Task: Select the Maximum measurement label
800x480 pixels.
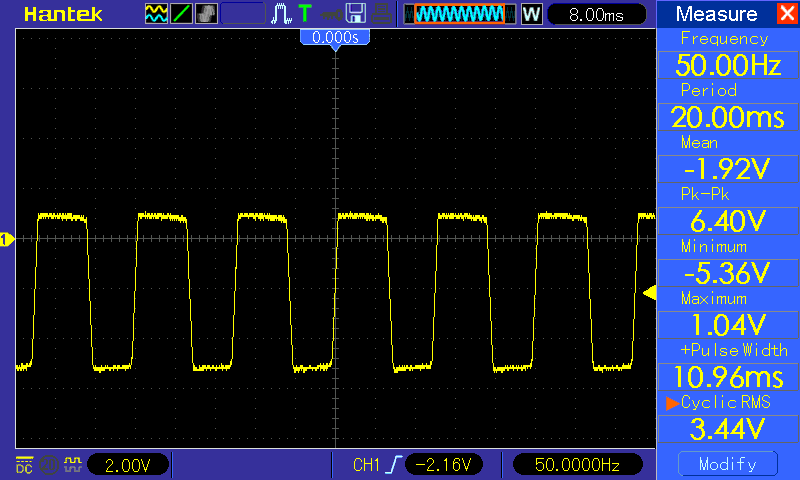Action: click(x=714, y=298)
